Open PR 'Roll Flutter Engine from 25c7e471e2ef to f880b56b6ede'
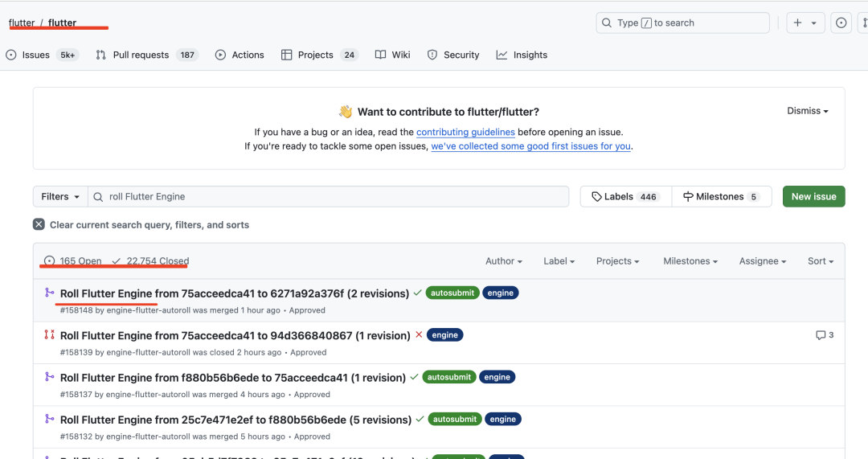 pyautogui.click(x=235, y=420)
